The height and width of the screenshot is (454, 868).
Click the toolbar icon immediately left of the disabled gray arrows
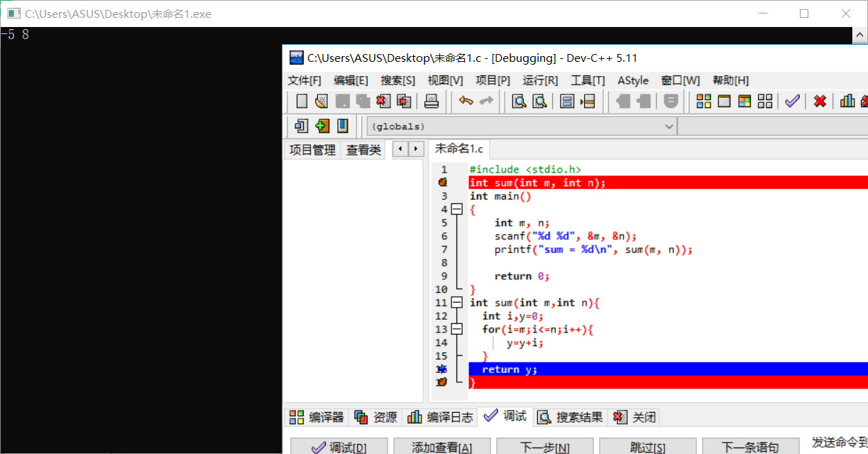[588, 101]
